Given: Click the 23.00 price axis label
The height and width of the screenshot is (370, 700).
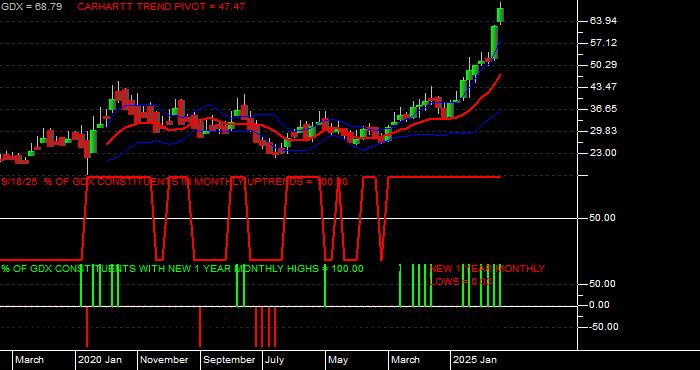Looking at the screenshot, I should pos(602,153).
